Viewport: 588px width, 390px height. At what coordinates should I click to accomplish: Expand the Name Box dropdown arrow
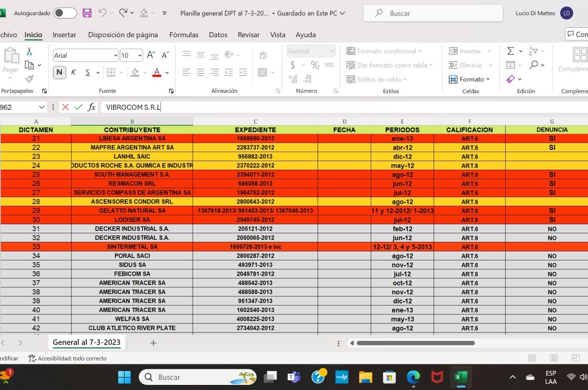[x=42, y=107]
